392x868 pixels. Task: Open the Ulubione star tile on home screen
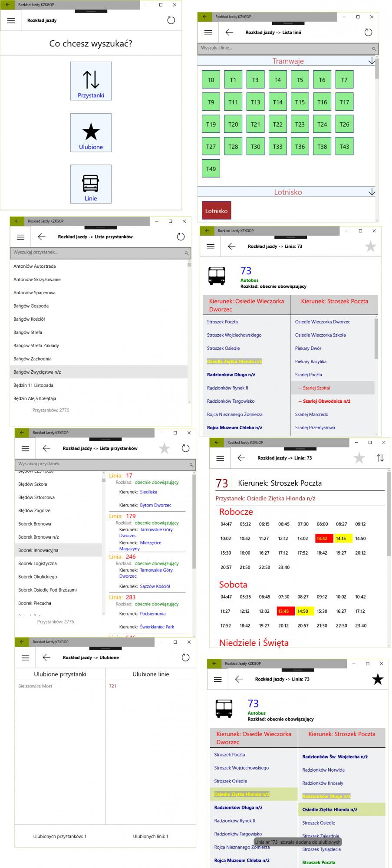click(91, 133)
